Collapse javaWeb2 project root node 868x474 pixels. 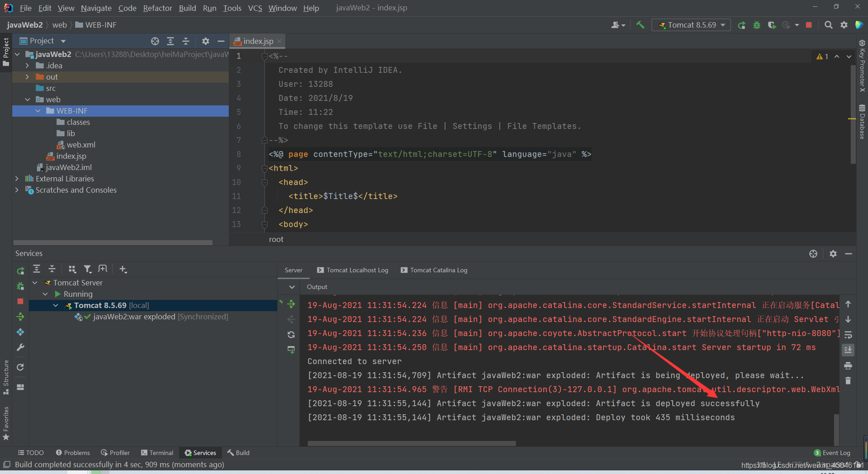pyautogui.click(x=17, y=54)
